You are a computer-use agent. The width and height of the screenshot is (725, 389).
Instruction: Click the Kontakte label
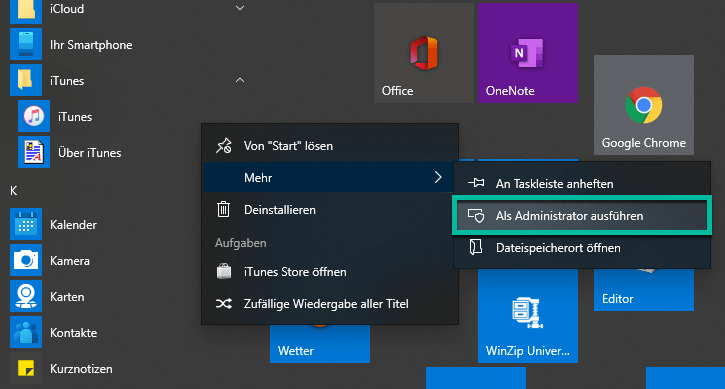(x=74, y=333)
